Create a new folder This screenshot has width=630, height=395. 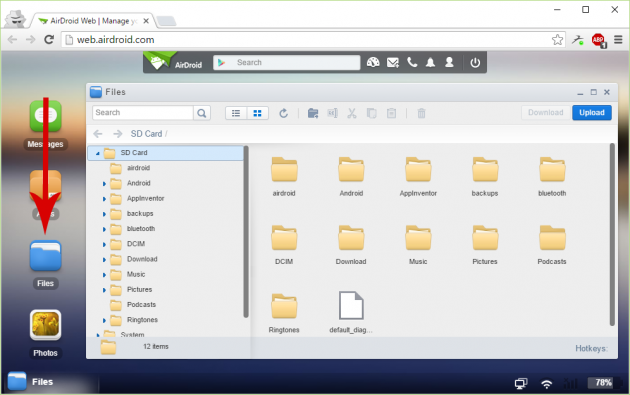(x=313, y=113)
